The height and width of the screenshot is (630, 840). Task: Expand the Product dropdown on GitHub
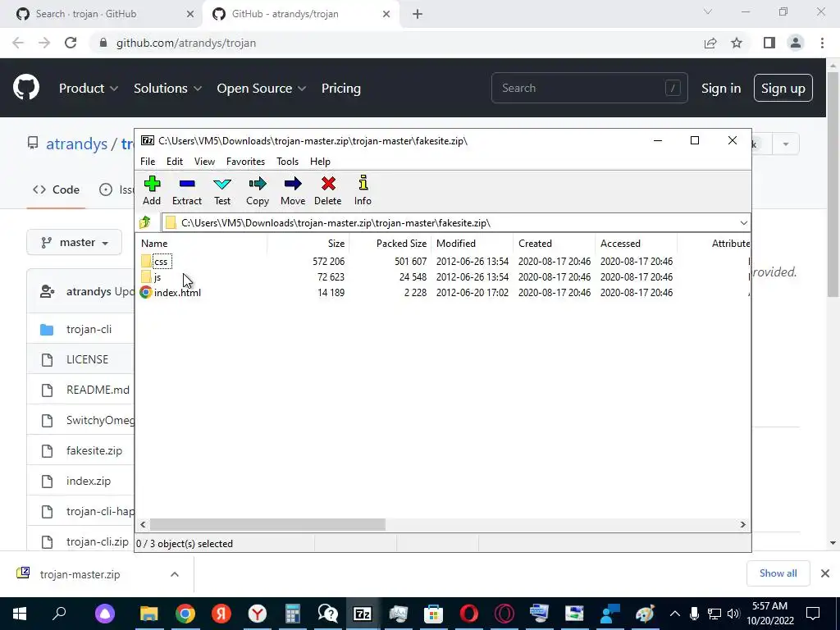pyautogui.click(x=89, y=89)
